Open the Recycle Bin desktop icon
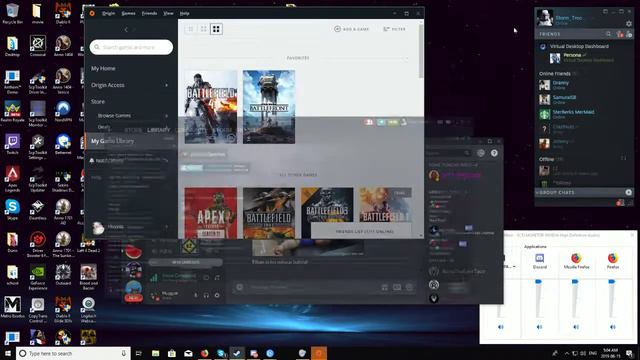This screenshot has height=360, width=640. 12,13
